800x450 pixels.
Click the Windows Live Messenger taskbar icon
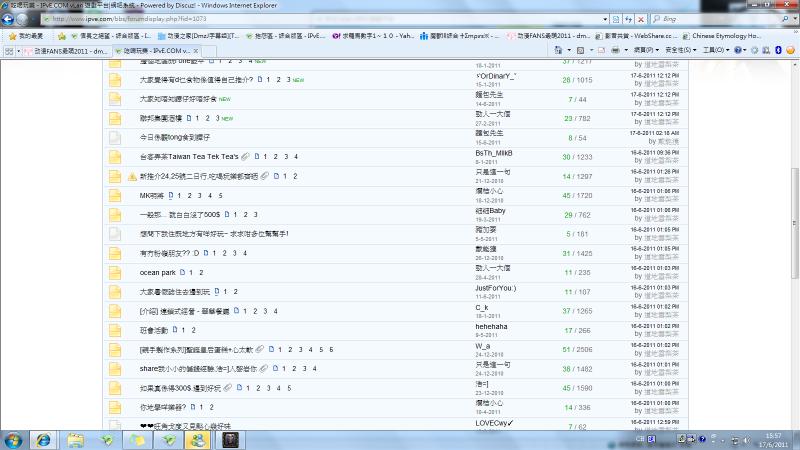tap(198, 440)
